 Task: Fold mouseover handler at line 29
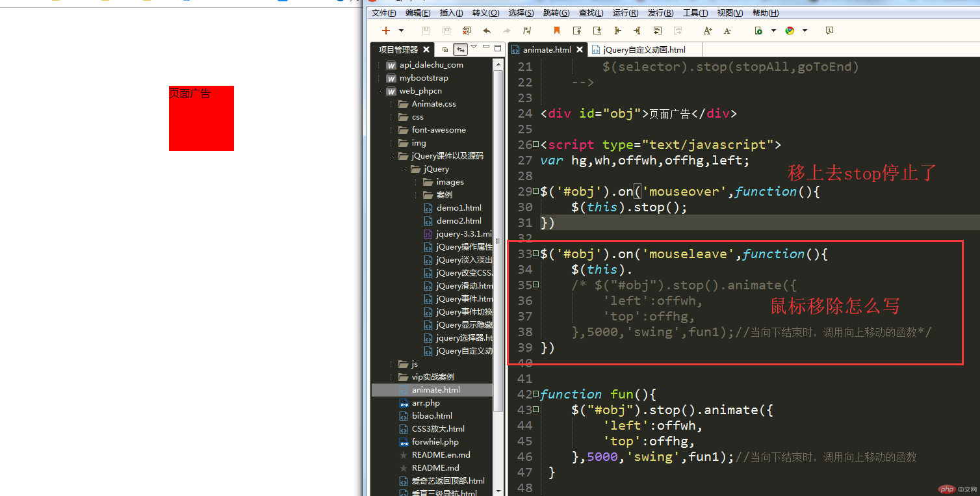coord(536,191)
